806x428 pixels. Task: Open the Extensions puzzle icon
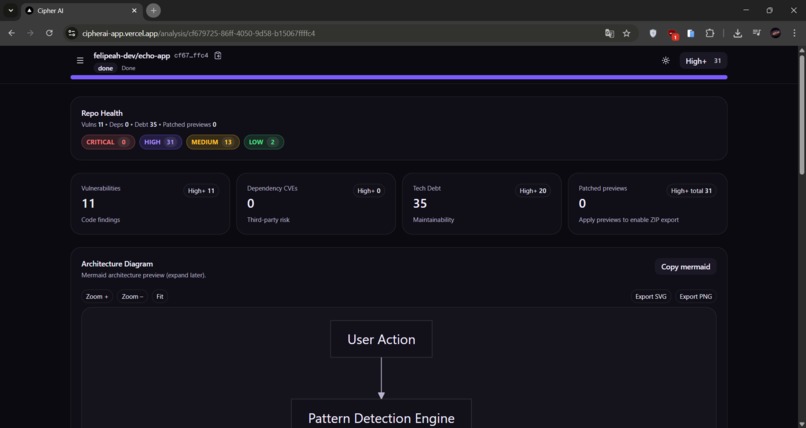710,33
